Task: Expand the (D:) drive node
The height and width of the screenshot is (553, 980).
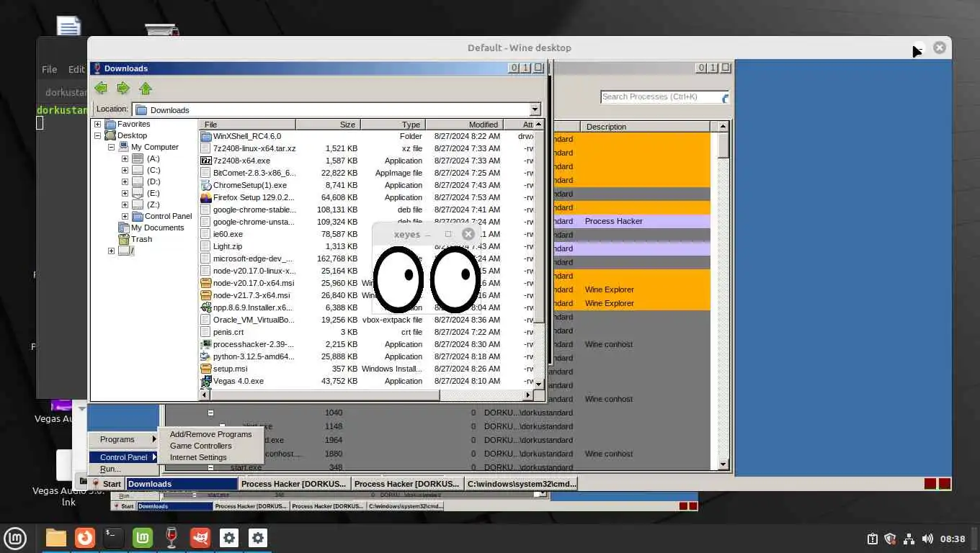Action: (x=125, y=181)
